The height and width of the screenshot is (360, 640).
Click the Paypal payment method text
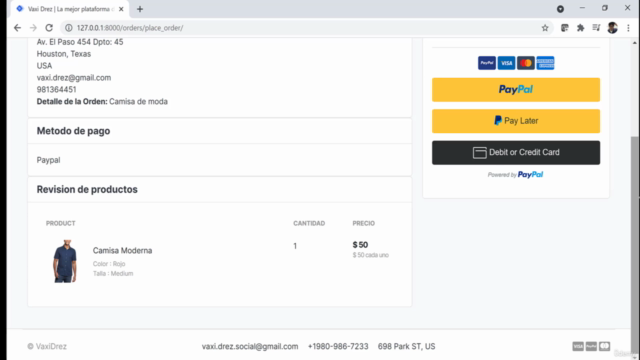coord(49,160)
